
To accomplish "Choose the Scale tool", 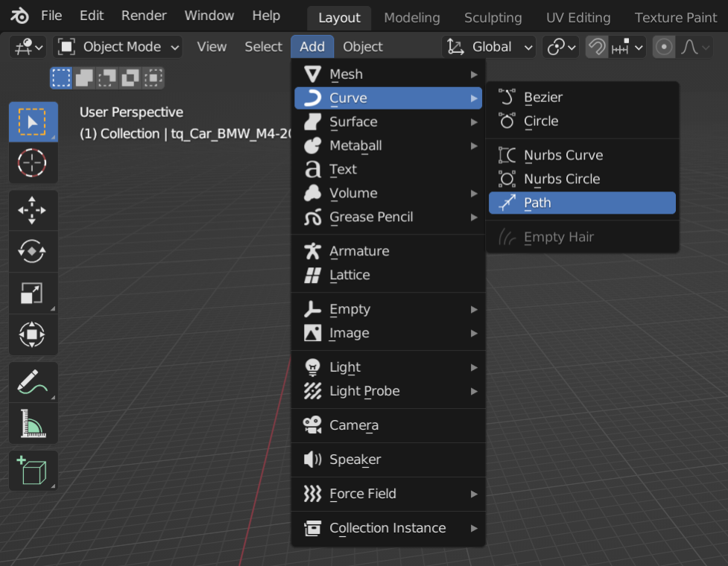I will (32, 293).
